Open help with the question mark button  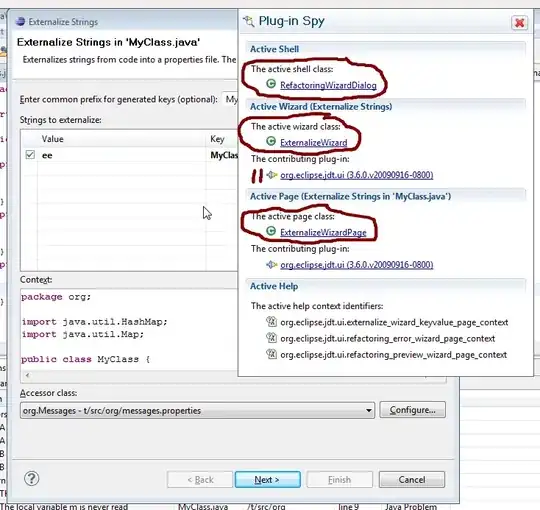point(32,478)
